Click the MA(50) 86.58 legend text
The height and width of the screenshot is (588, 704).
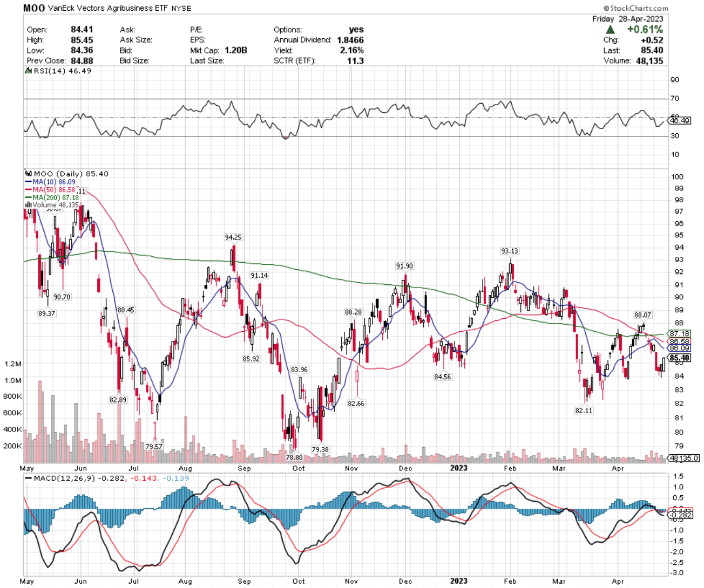click(54, 190)
